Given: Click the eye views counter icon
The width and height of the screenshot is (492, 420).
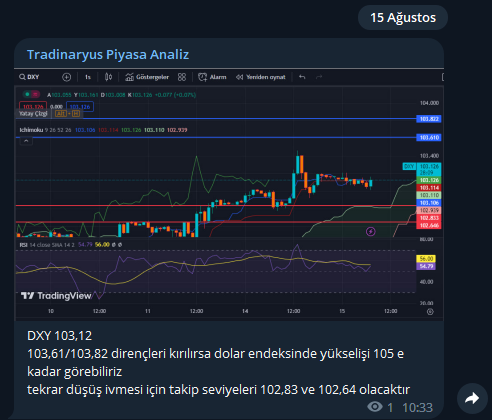Looking at the screenshot, I should (x=375, y=407).
